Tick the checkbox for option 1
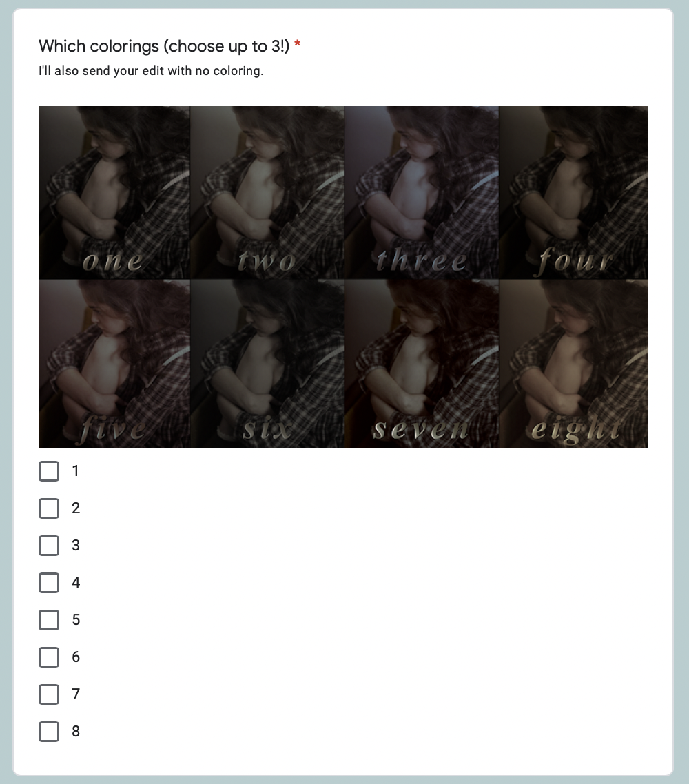This screenshot has height=784, width=689. click(49, 471)
